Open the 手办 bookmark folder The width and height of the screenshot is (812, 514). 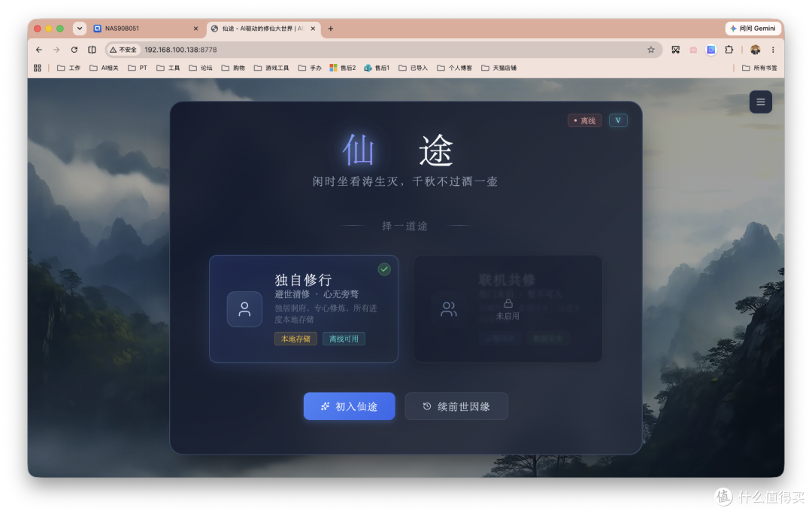[x=311, y=68]
